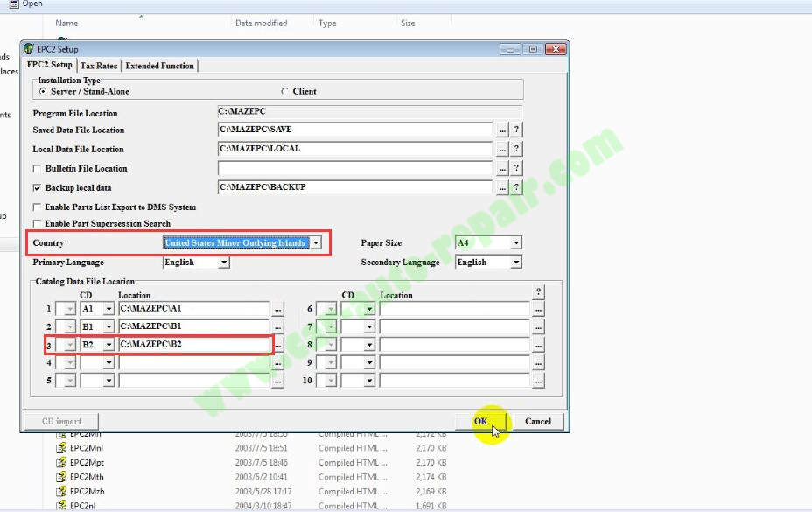This screenshot has width=812, height=512.
Task: Browse location for catalog row 1
Action: (x=278, y=309)
